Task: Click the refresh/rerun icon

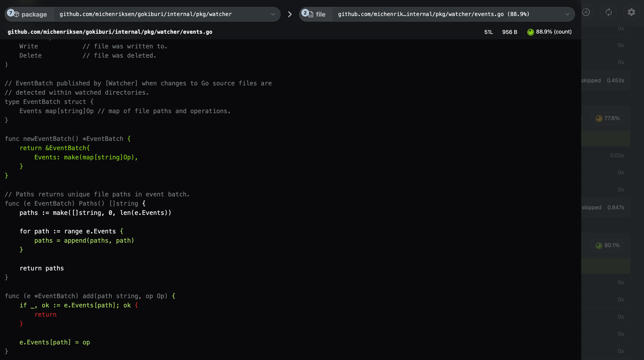Action: 609,12
